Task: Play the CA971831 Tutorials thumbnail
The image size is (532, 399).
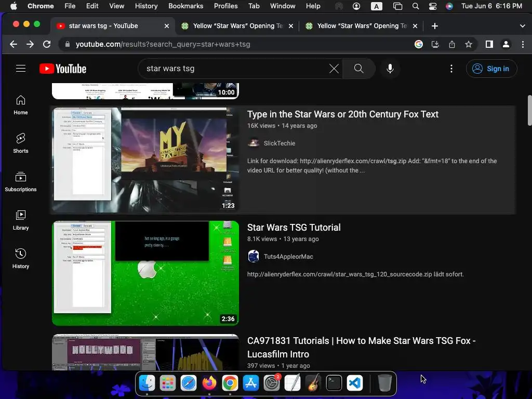Action: tap(145, 352)
